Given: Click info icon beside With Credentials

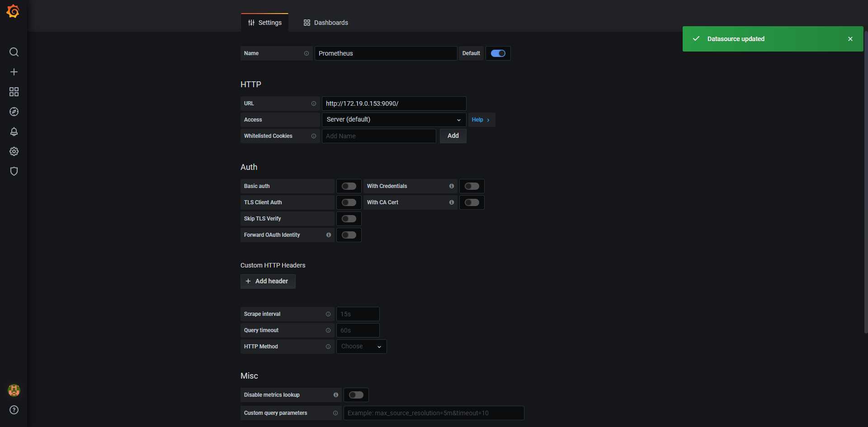Looking at the screenshot, I should [x=452, y=186].
